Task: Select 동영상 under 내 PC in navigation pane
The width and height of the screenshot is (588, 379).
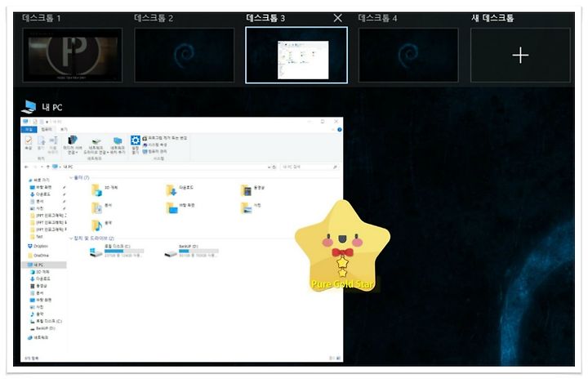Action: [x=38, y=286]
